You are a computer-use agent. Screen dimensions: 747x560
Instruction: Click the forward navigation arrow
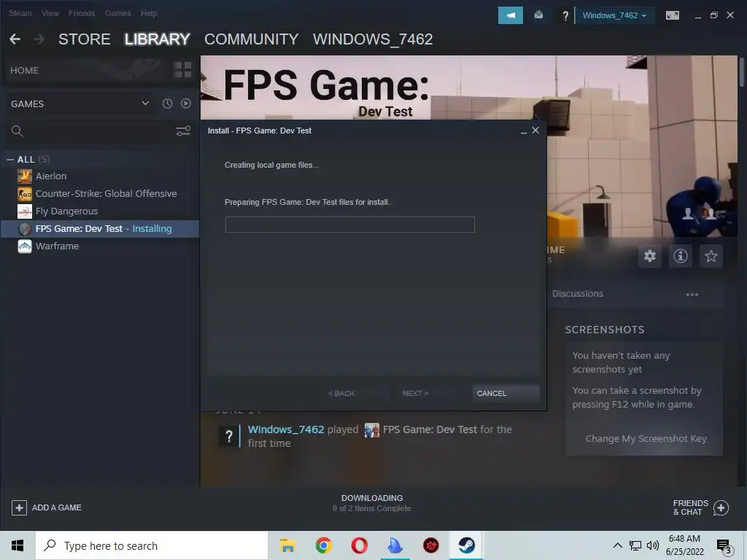tap(39, 39)
